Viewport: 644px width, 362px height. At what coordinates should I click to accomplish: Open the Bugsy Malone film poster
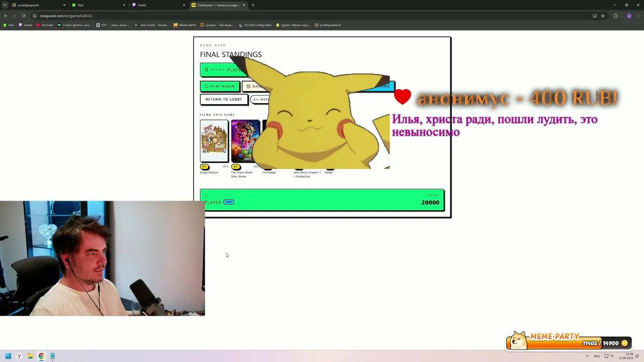(x=214, y=141)
